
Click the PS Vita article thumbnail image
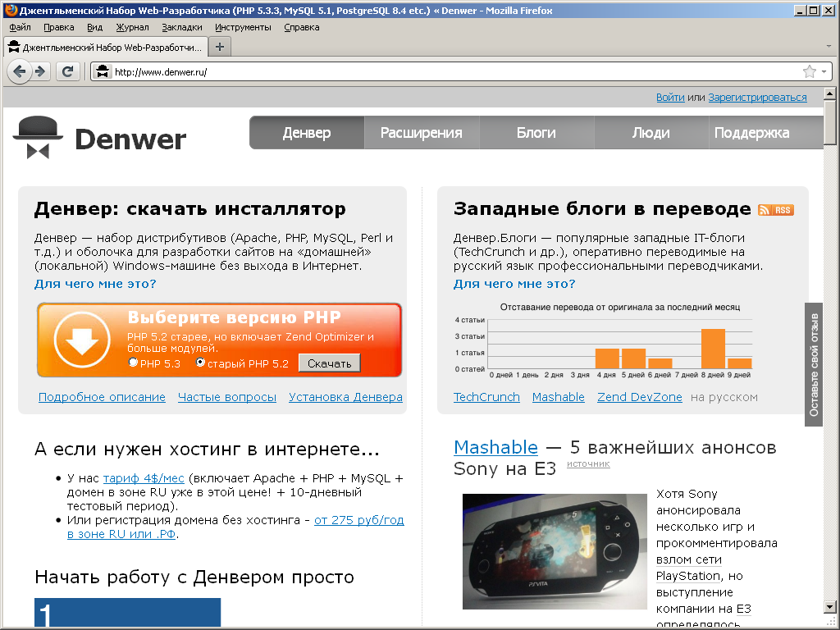[555, 551]
